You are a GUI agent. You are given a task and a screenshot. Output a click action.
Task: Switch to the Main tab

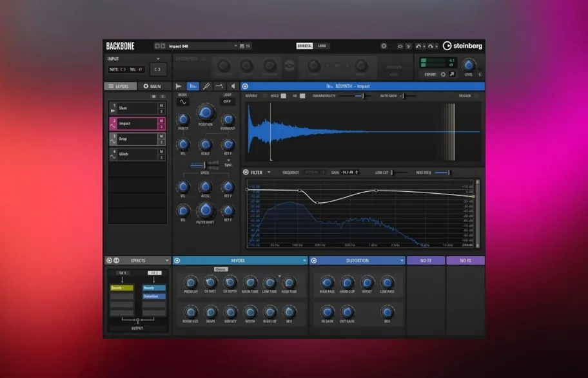(x=153, y=86)
